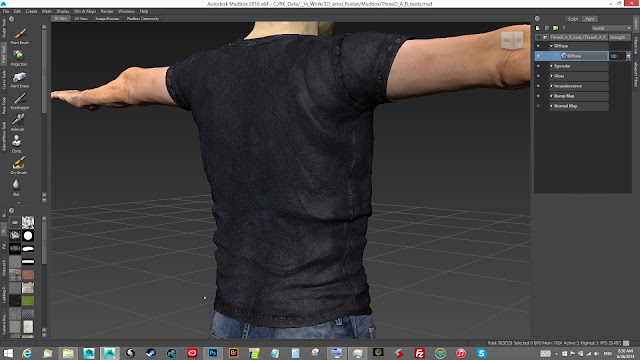
Task: Click the layers panel folder icon
Action: pyautogui.click(x=556, y=28)
